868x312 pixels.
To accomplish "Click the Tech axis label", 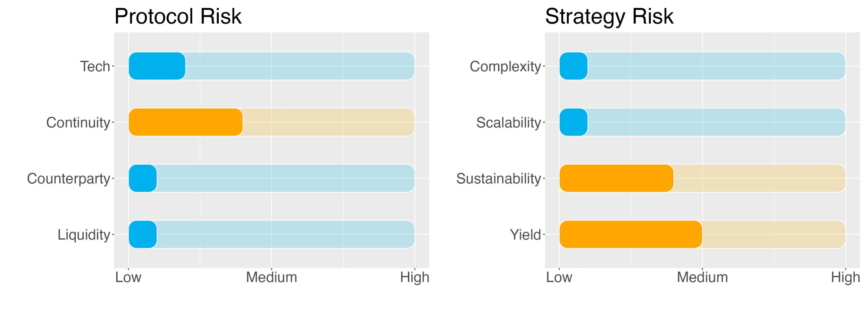I will pos(95,66).
